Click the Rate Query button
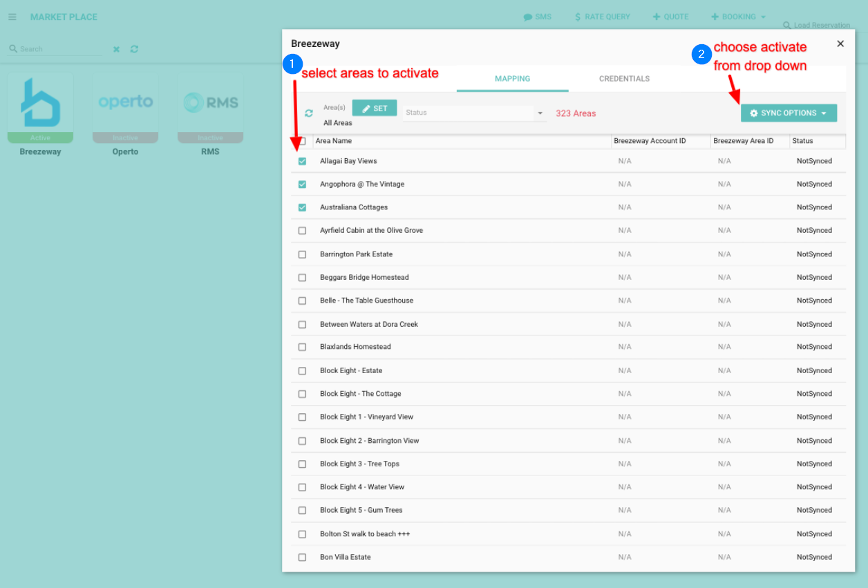The width and height of the screenshot is (868, 588). click(x=602, y=17)
